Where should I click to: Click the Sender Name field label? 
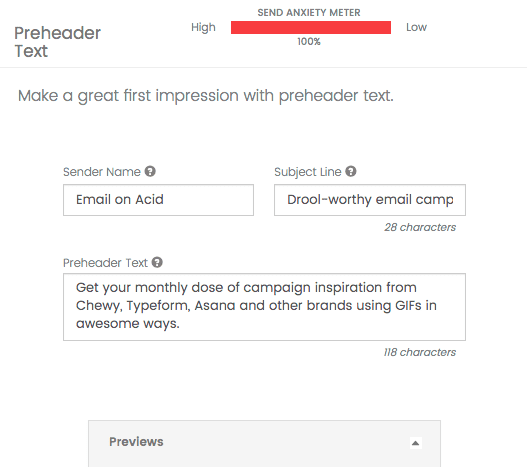tap(102, 172)
